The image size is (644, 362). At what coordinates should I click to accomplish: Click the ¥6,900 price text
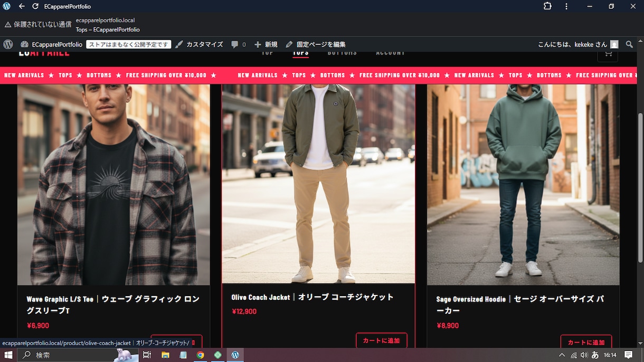(38, 326)
